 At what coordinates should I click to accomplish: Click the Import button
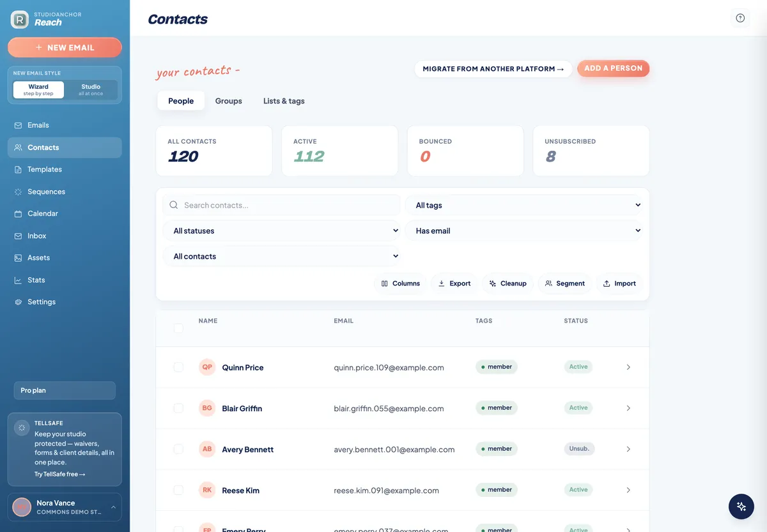[619, 284]
